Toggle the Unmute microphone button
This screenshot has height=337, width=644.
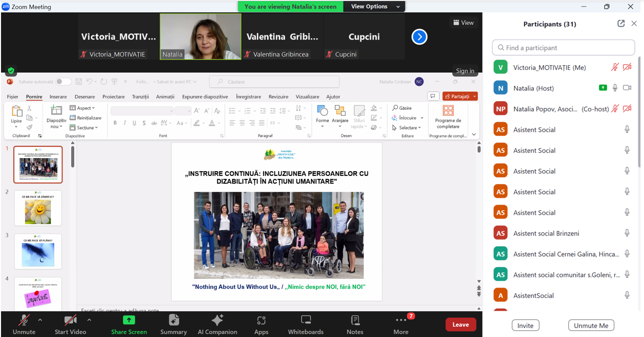click(x=24, y=324)
